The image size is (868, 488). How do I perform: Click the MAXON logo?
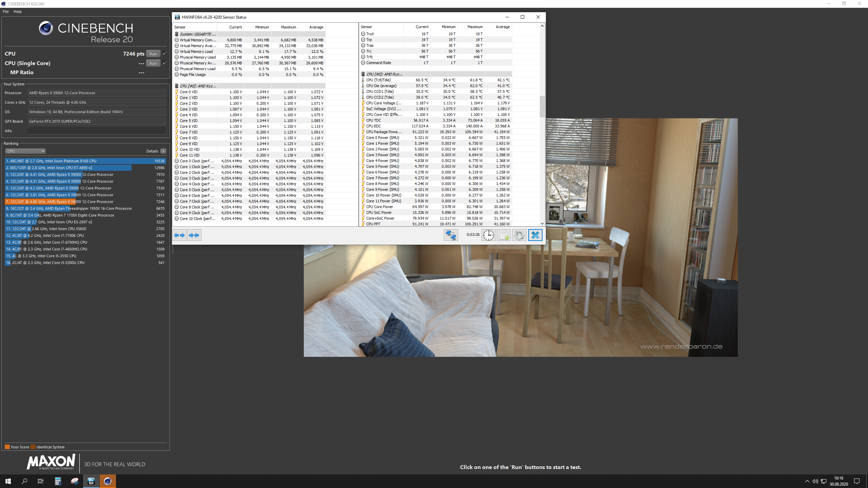51,462
